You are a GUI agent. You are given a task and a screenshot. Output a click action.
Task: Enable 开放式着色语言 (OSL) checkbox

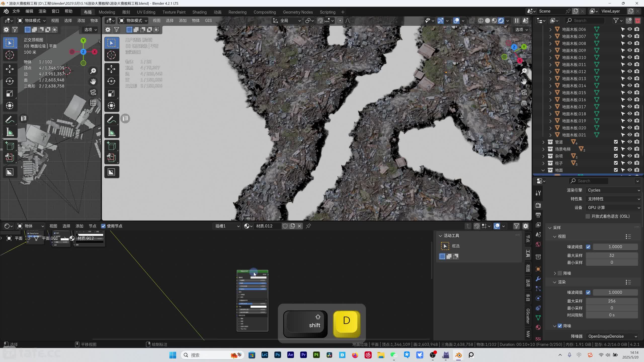(588, 216)
